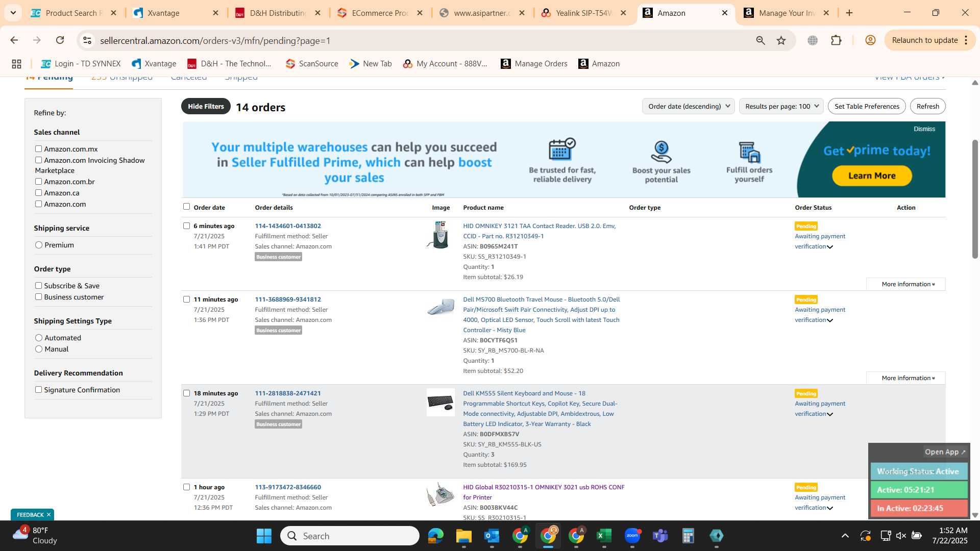Close the Xvantage browser tab
Screen dimensions: 980x551
[x=215, y=13]
